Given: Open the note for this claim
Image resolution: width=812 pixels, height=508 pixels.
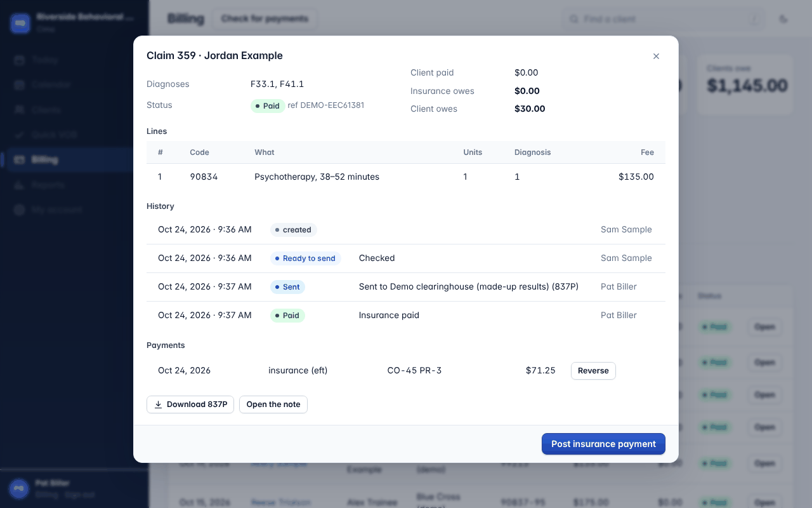Looking at the screenshot, I should click(273, 404).
